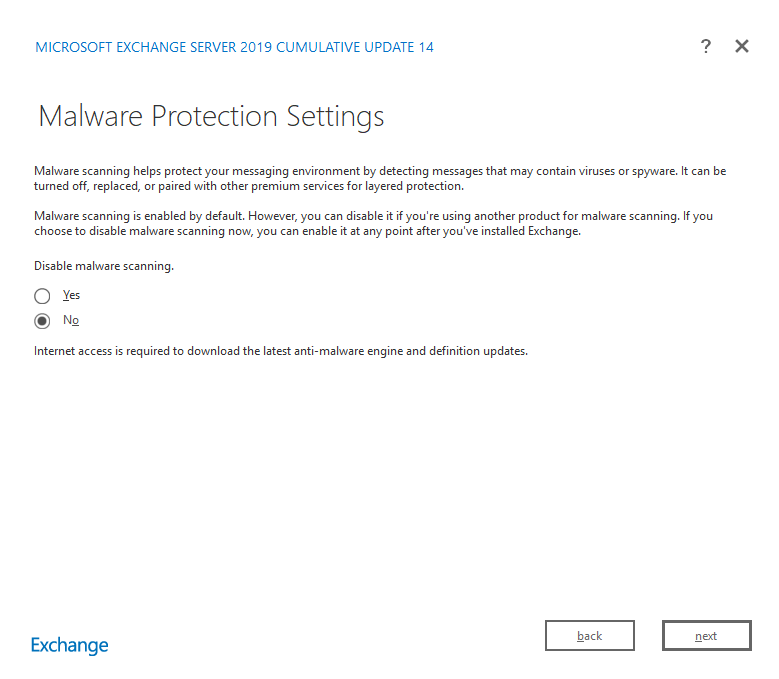Open the help question mark icon

(x=706, y=46)
